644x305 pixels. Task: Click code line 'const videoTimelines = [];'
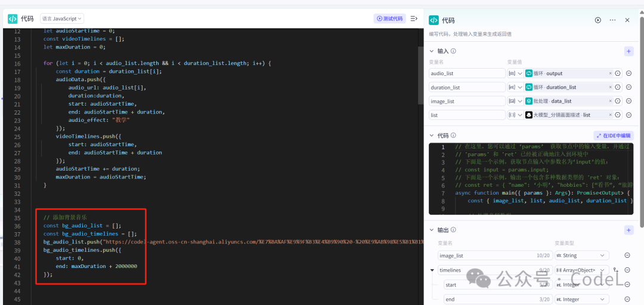point(84,39)
